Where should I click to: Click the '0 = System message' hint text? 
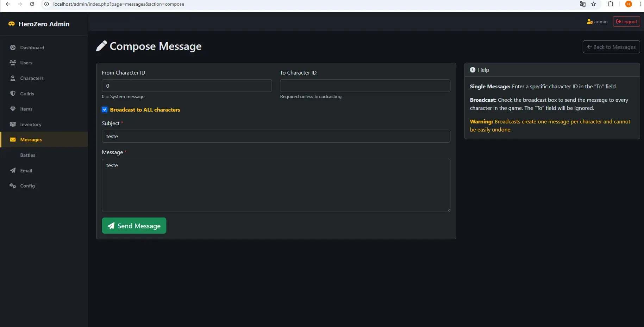pos(123,96)
